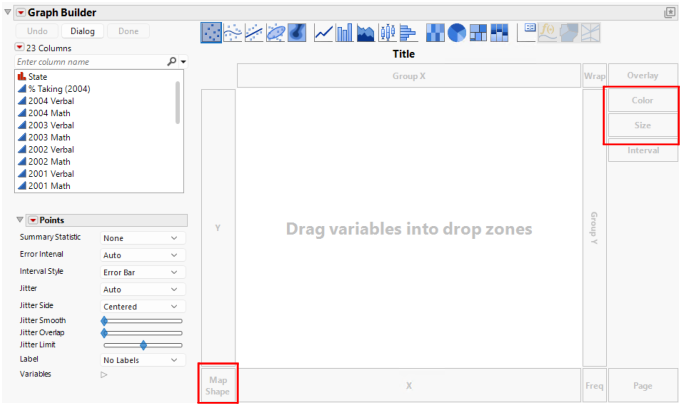Open the Graph Builder red triangle menu
The image size is (681, 405).
(x=21, y=13)
